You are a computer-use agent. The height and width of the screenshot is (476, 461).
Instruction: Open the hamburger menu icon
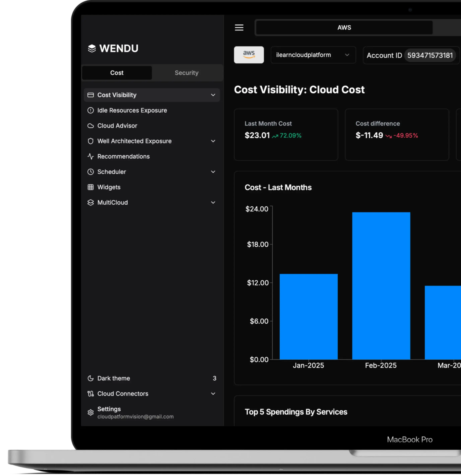click(239, 27)
